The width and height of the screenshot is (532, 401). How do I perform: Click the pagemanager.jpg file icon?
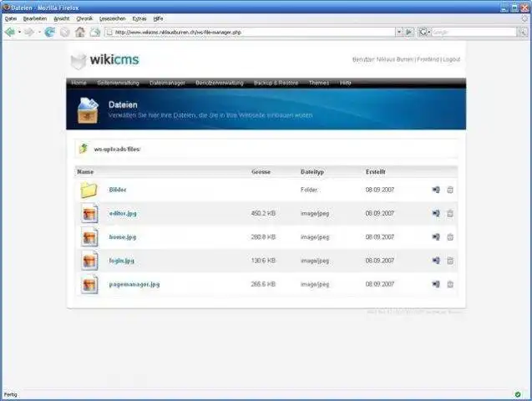click(x=89, y=284)
